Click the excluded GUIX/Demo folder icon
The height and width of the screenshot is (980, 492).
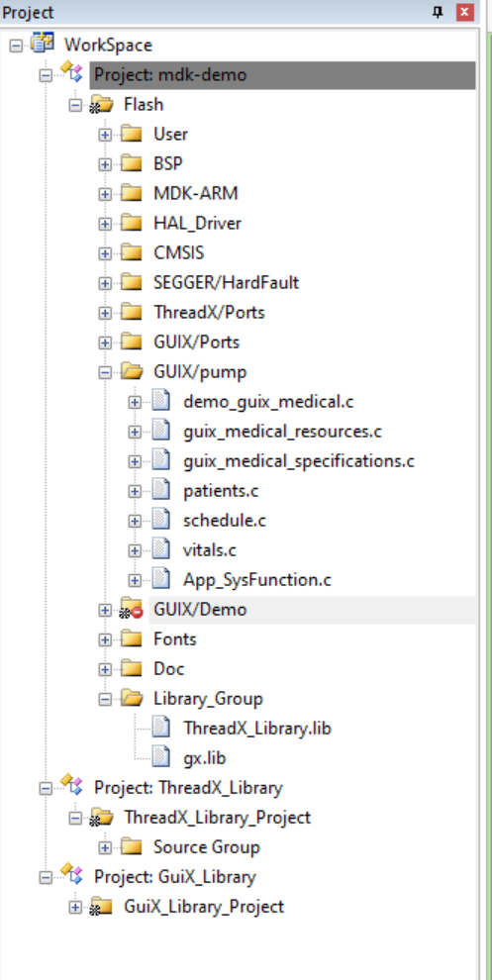tap(132, 610)
